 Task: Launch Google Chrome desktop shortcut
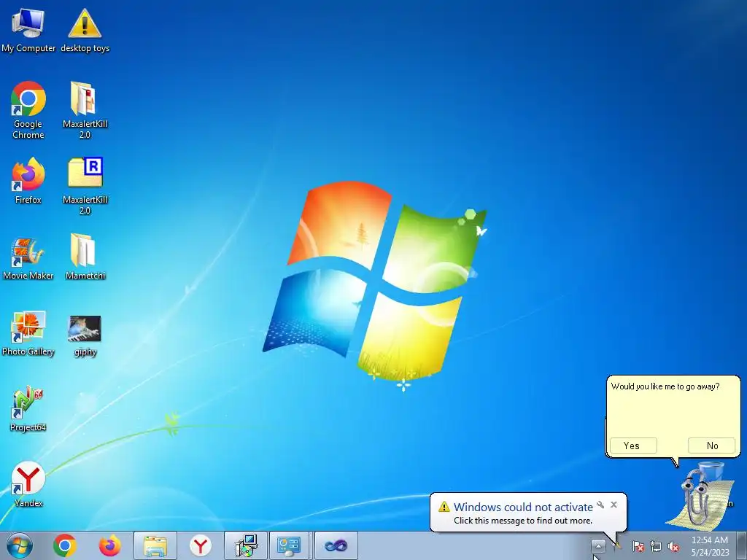tap(28, 110)
